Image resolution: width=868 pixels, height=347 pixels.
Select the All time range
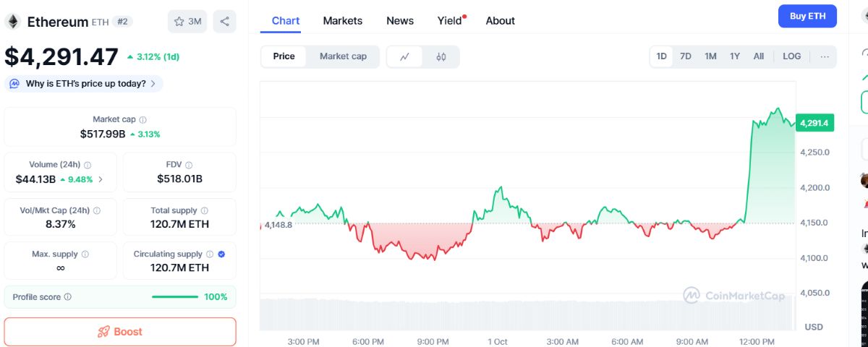click(x=758, y=56)
